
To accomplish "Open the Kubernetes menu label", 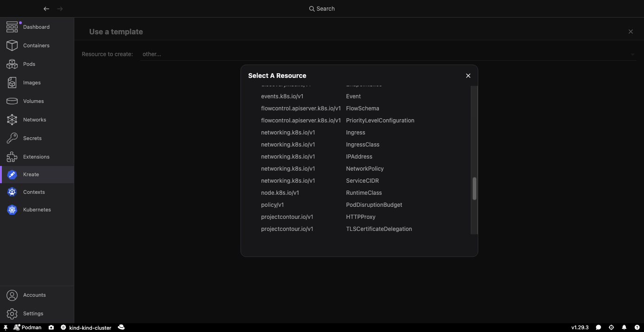I will click(x=37, y=210).
